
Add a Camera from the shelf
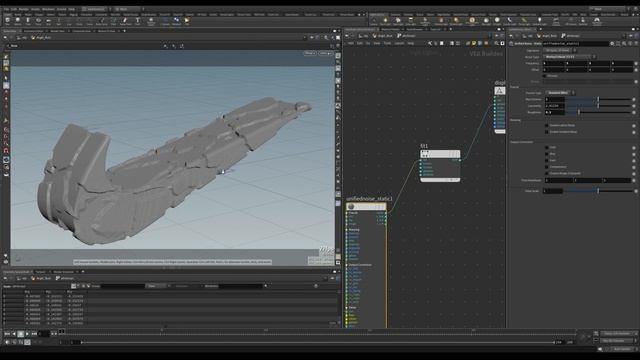(373, 21)
